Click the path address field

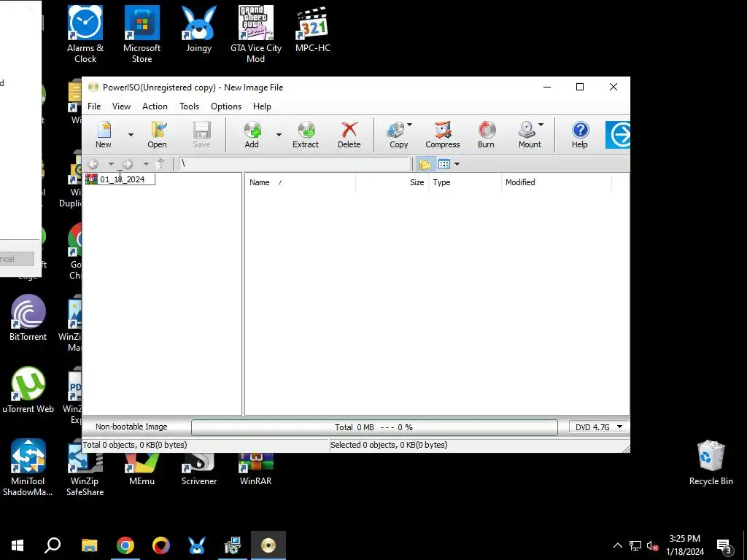pos(294,164)
